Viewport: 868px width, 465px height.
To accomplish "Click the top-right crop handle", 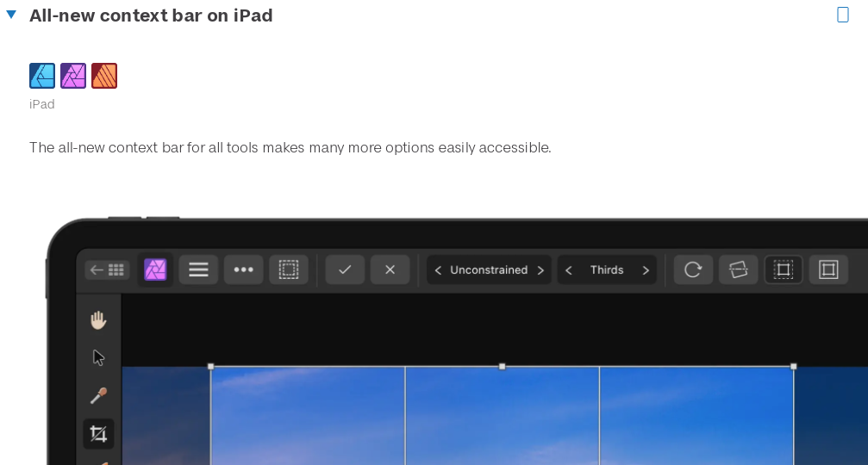I will 793,367.
